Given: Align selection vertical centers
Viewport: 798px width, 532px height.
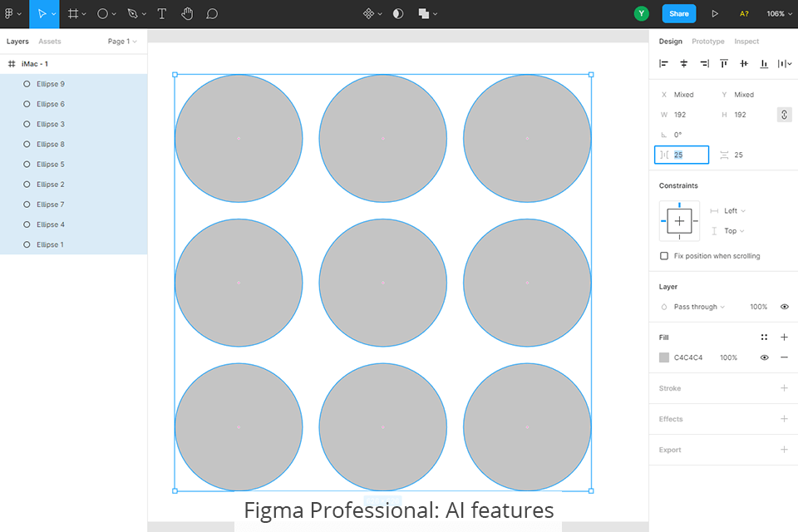Looking at the screenshot, I should [x=744, y=64].
